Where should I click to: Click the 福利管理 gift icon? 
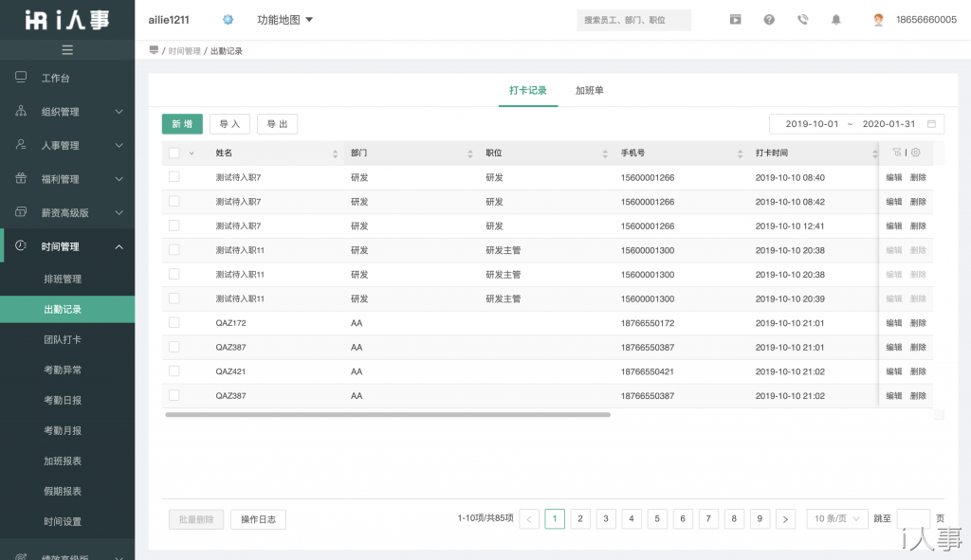click(x=21, y=178)
